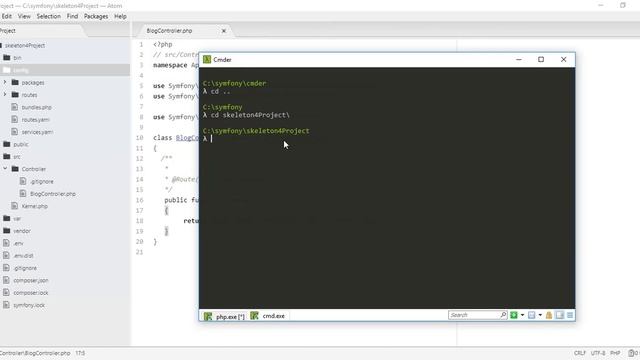Open symfony.lock file in tree
The width and height of the screenshot is (640, 360).
coord(29,305)
